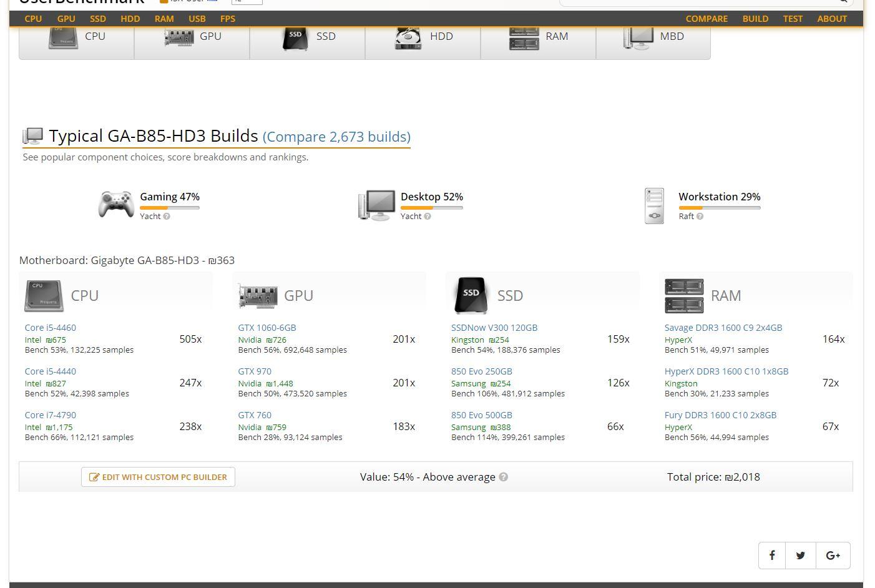Open the 850 Evo 250GB link
The height and width of the screenshot is (588, 875).
click(482, 371)
